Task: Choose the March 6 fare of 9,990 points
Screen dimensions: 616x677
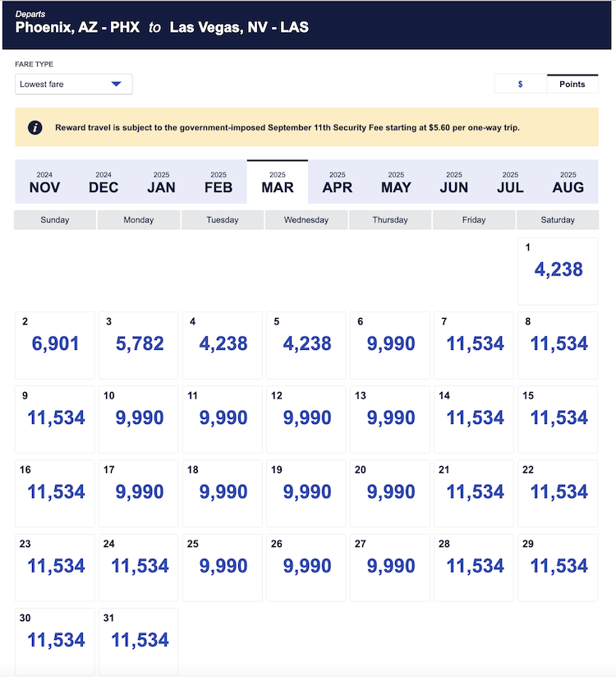Action: click(x=391, y=344)
